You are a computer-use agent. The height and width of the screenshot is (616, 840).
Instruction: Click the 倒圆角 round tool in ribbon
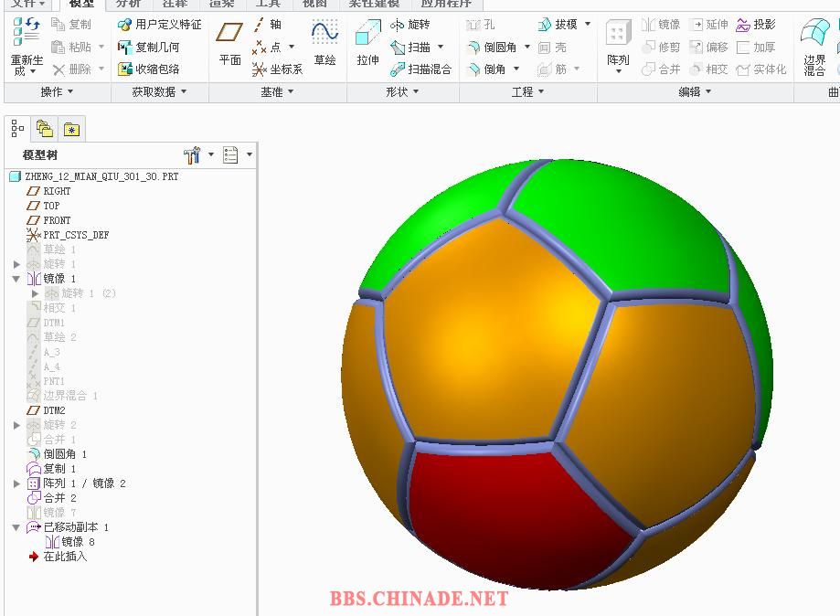[x=492, y=48]
